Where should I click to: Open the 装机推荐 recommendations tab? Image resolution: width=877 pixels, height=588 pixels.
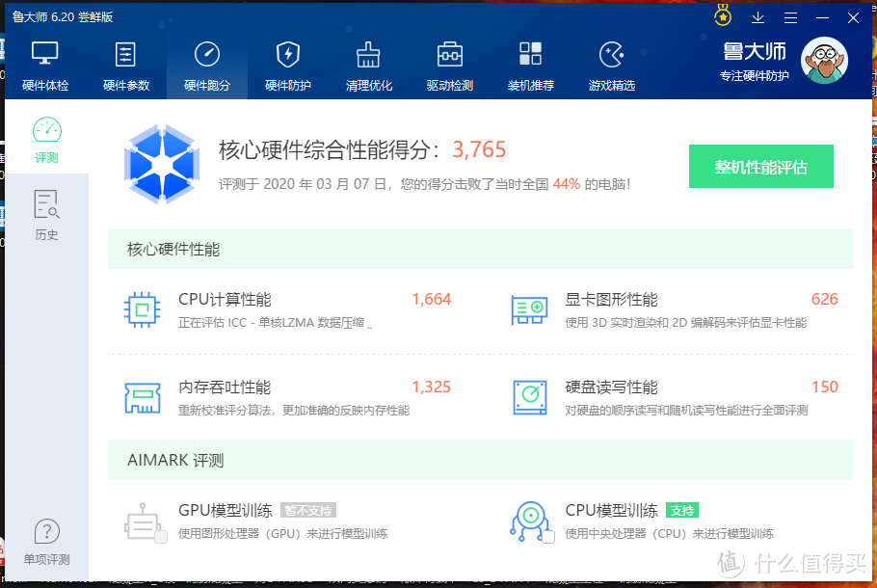pos(531,66)
